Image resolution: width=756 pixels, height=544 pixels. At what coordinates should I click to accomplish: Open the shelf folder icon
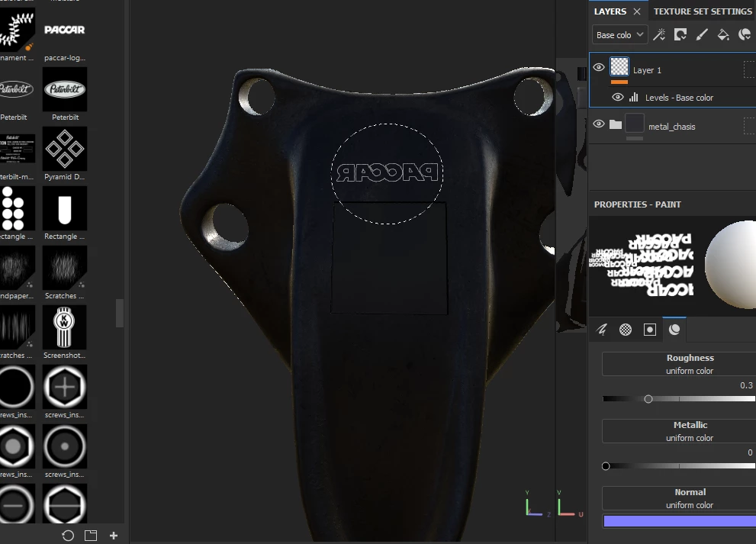(91, 536)
